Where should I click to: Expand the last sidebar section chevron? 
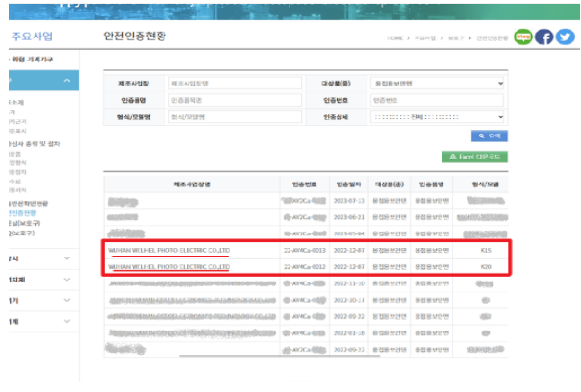[x=67, y=321]
